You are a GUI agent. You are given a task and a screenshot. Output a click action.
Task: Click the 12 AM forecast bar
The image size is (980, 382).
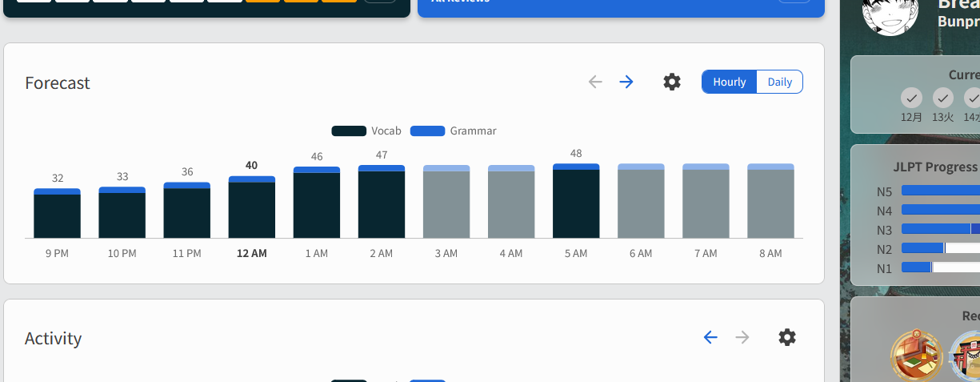252,207
